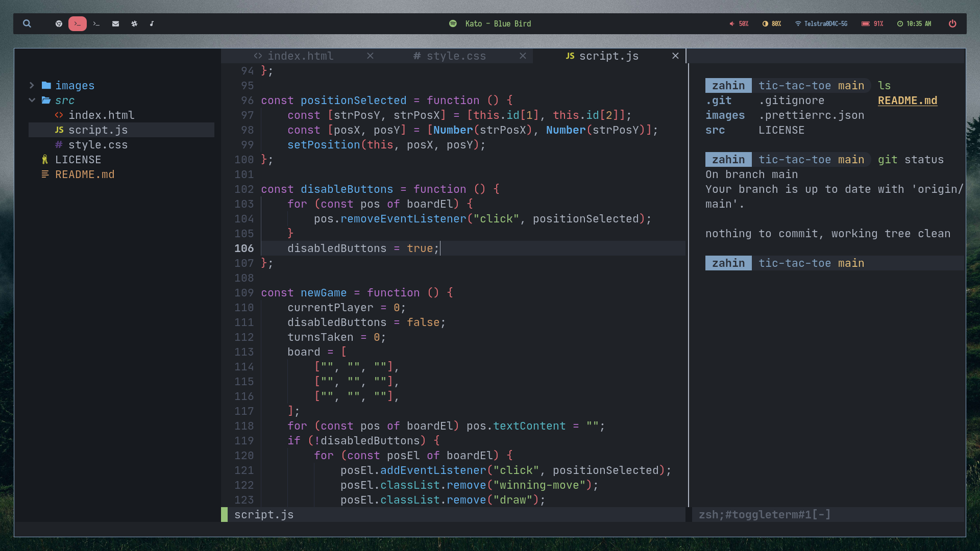Click removeEventListener on line 104
The height and width of the screenshot is (551, 980).
pos(403,219)
